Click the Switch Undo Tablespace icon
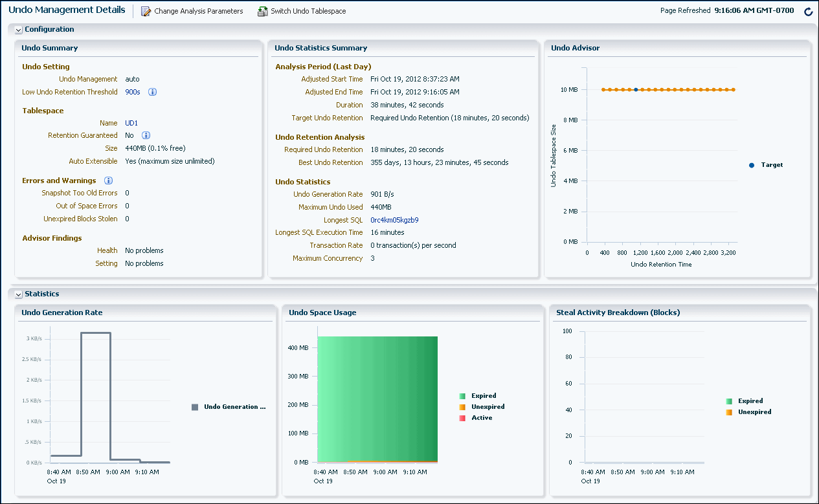Image resolution: width=819 pixels, height=504 pixels. tap(262, 12)
